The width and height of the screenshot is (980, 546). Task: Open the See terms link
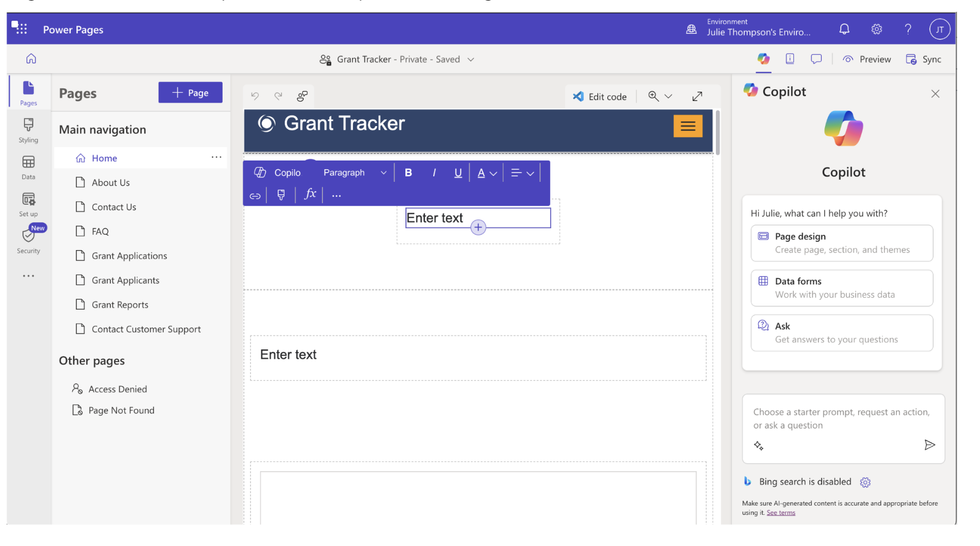[x=781, y=513]
